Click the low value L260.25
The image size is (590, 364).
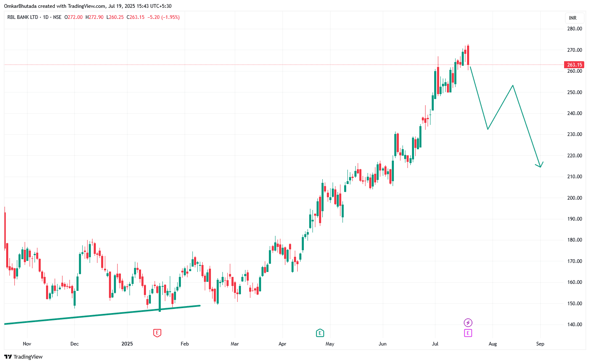point(115,17)
